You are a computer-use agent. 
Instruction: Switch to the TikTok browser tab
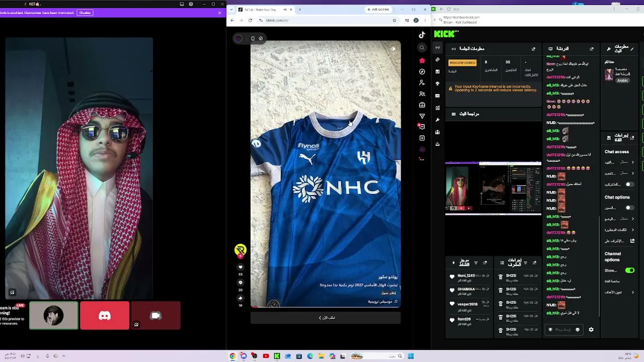pyautogui.click(x=265, y=10)
